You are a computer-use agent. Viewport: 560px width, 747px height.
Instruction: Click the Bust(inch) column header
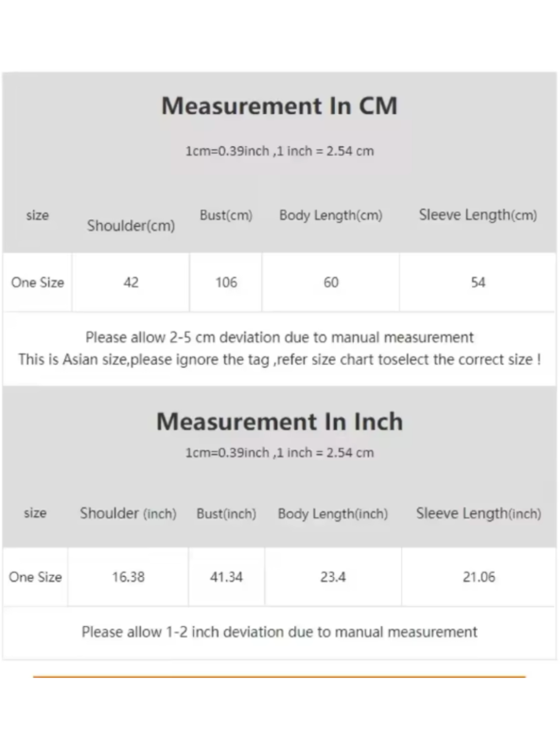point(226,514)
